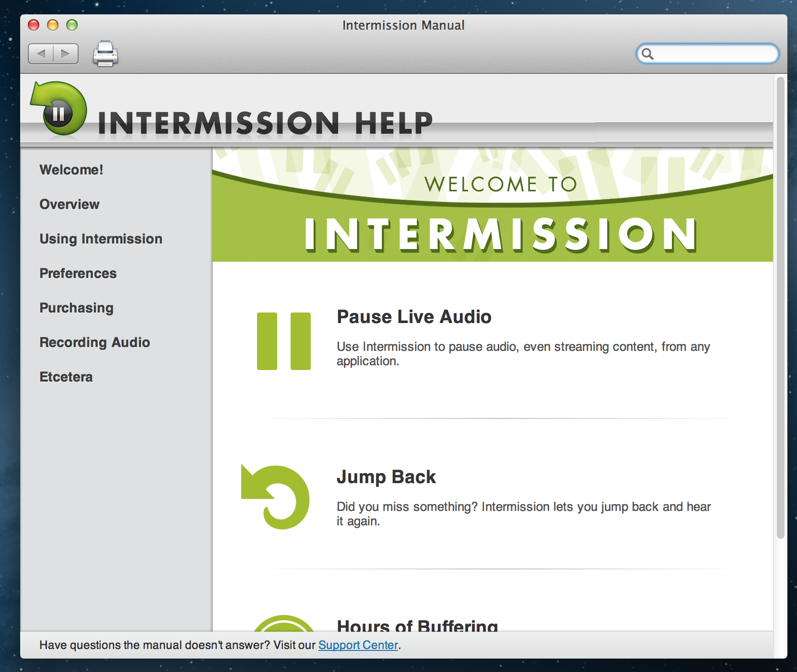The image size is (797, 672).
Task: Open the Overview section
Action: (x=70, y=204)
